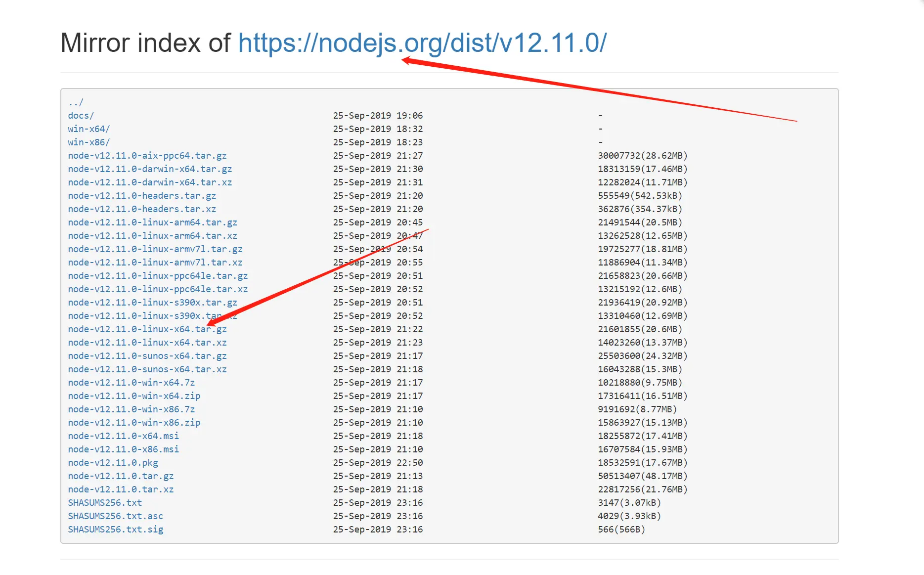Download node-v12.11.0-win-x64.zip
Viewport: 924px width, 575px height.
134,396
